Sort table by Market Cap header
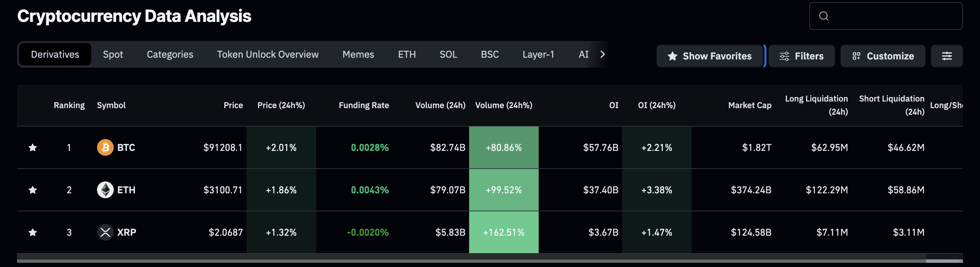This screenshot has width=980, height=267. (749, 105)
